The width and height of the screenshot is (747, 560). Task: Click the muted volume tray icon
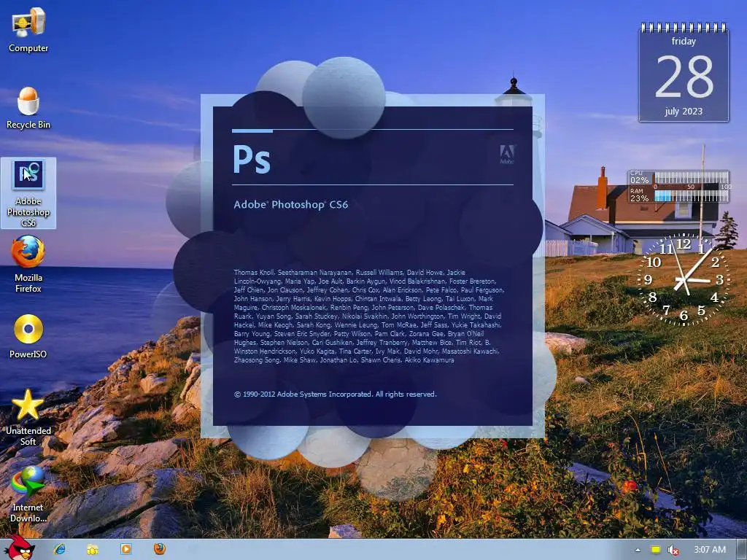(673, 550)
